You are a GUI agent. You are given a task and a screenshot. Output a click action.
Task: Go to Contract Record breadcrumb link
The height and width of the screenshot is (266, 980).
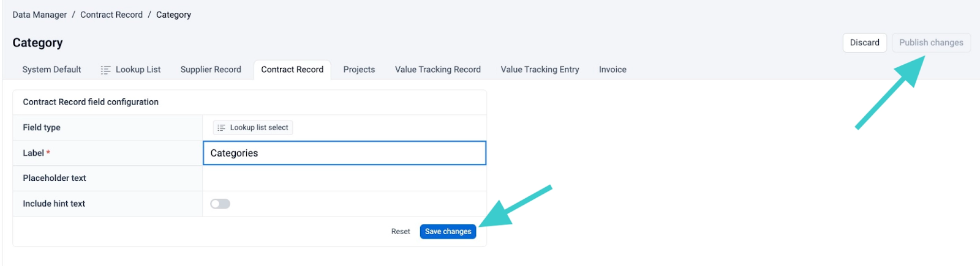click(x=111, y=15)
